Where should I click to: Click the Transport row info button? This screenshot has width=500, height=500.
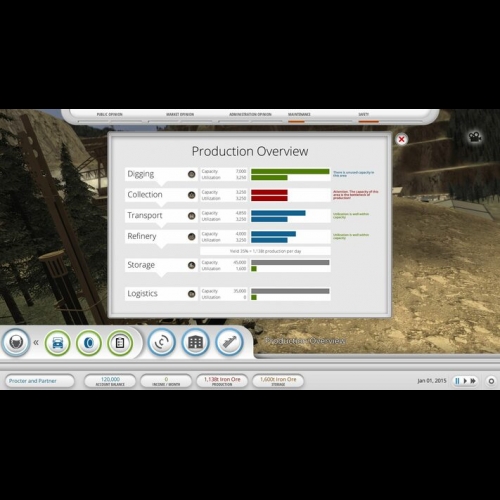point(192,216)
